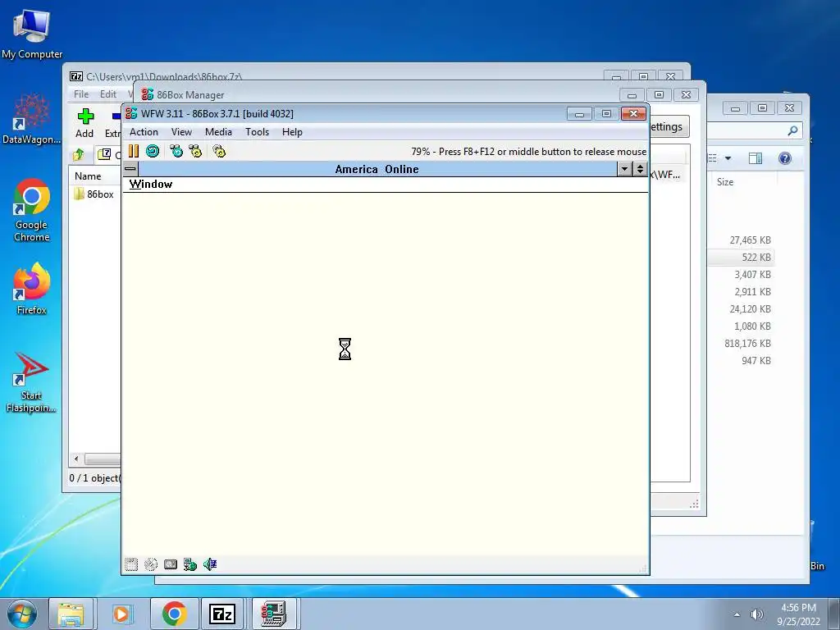
Task: Click the CD-ROM status bar icon
Action: pos(151,564)
